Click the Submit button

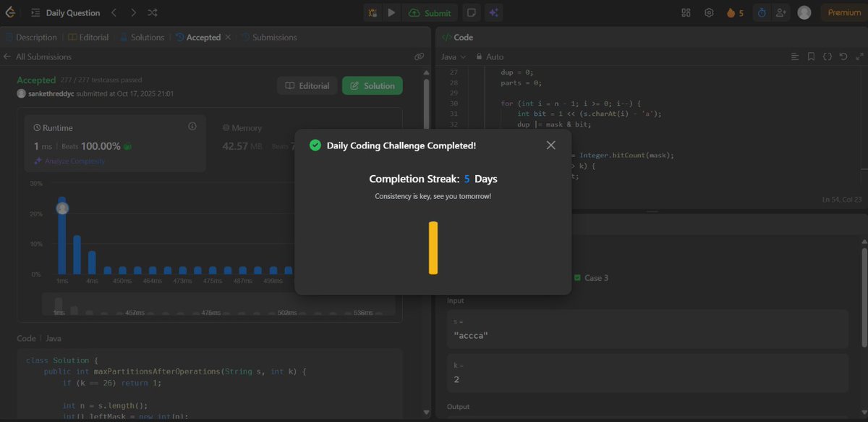point(430,12)
